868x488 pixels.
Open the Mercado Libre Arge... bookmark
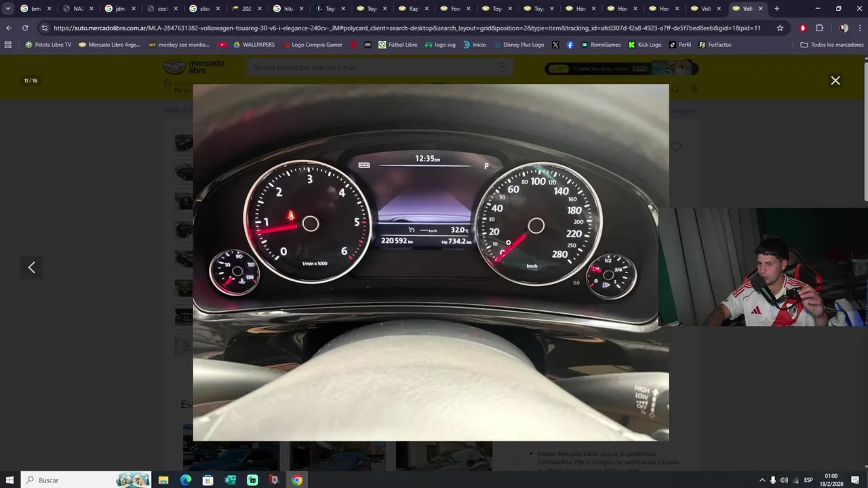(109, 45)
